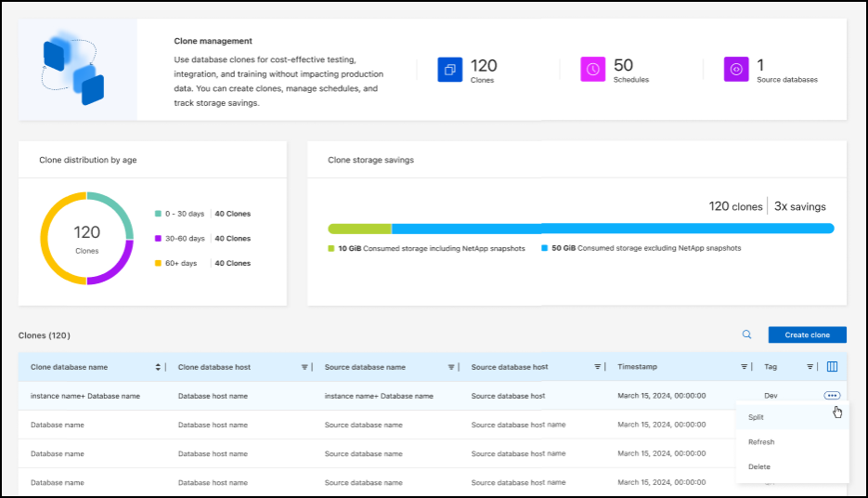Click the 0 - 30 days legend swatch
The image size is (868, 498).
pyautogui.click(x=158, y=214)
